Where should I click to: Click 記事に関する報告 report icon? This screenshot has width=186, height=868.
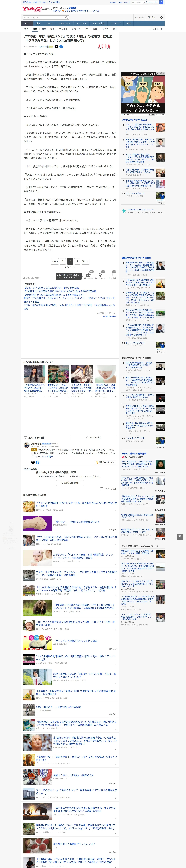point(32,278)
